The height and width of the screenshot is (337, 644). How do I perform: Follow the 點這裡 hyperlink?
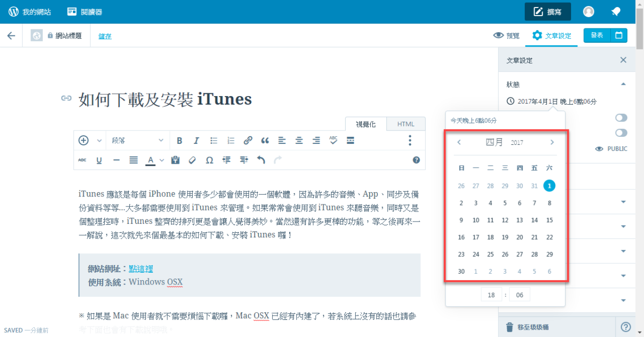click(141, 268)
